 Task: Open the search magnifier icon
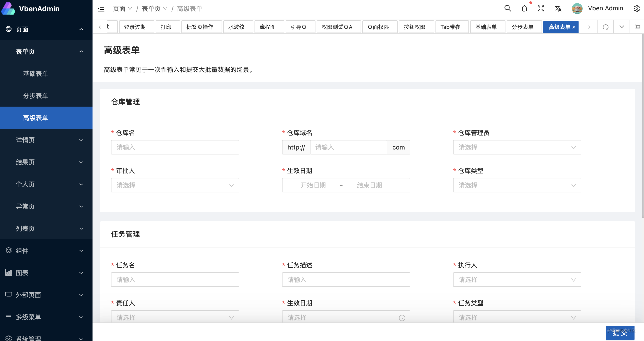[507, 9]
